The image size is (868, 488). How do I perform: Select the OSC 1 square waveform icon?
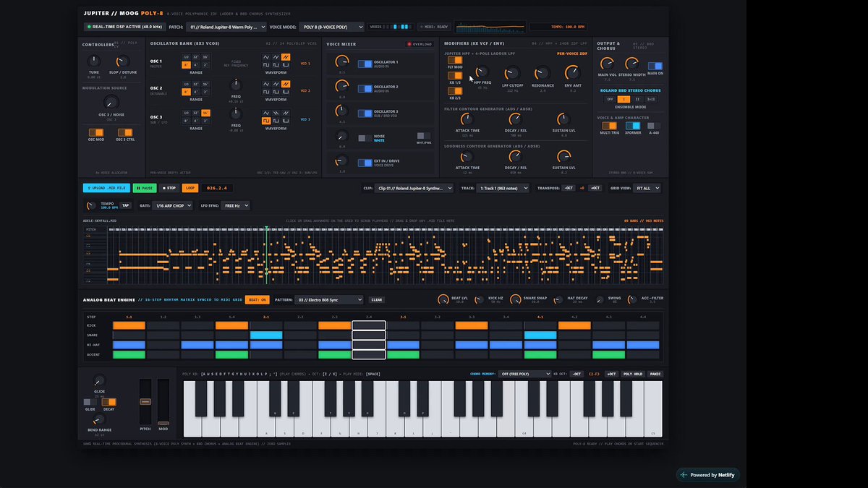[266, 65]
